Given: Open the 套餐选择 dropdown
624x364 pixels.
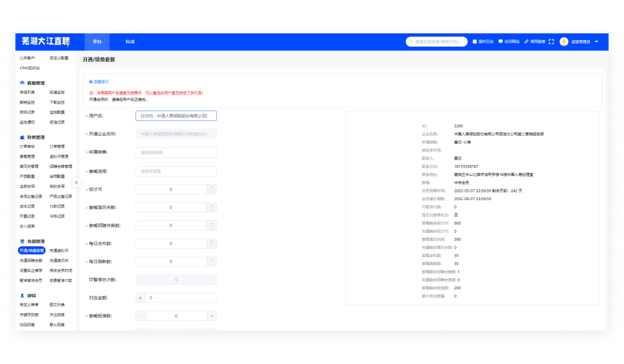Looking at the screenshot, I should click(175, 171).
